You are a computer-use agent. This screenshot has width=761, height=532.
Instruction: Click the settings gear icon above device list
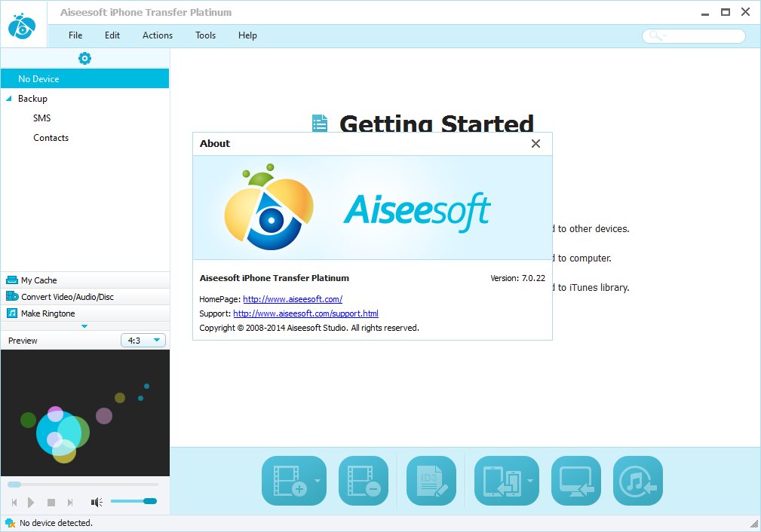(x=85, y=59)
